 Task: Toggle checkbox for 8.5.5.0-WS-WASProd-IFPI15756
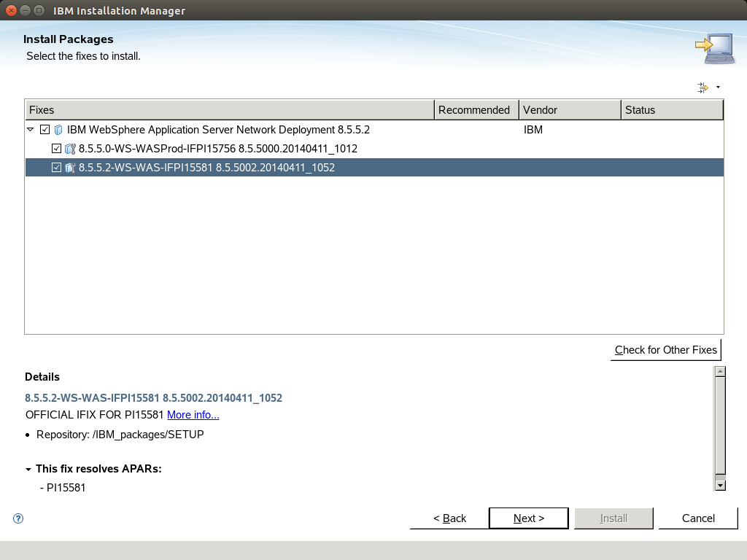(x=56, y=149)
